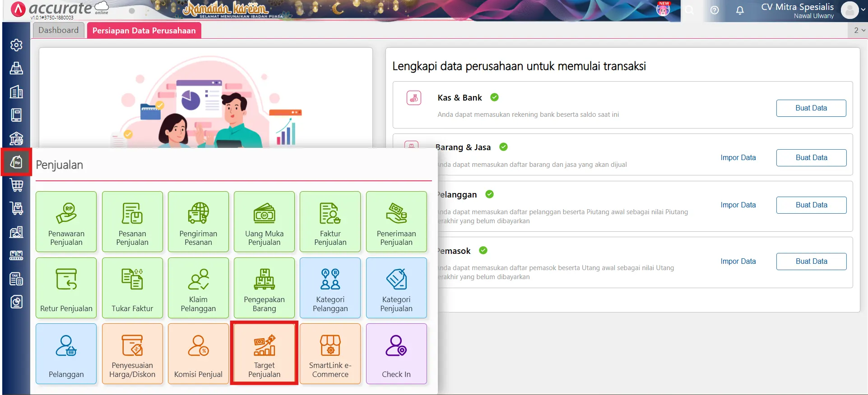The height and width of the screenshot is (395, 868).
Task: Click the shopping cart sidebar icon
Action: [16, 185]
